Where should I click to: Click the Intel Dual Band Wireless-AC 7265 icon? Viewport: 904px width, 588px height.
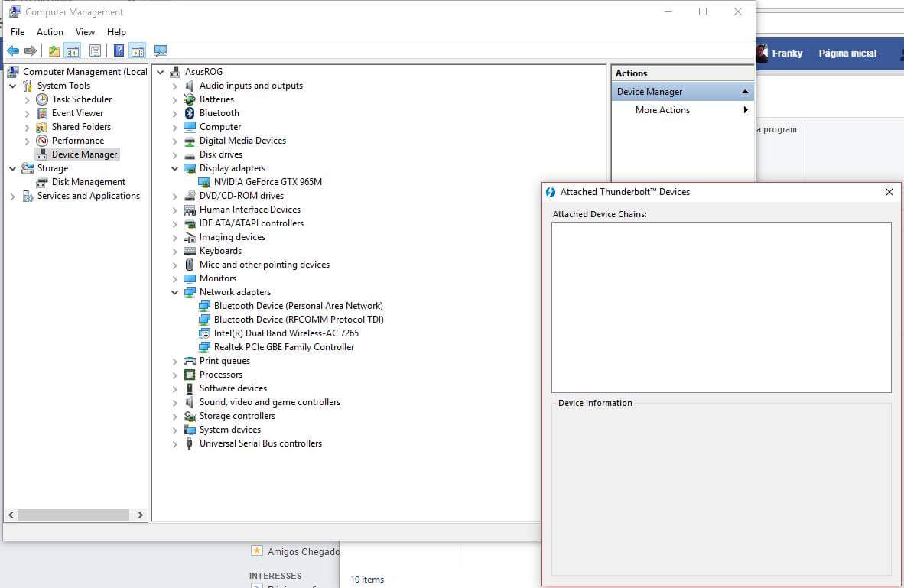point(204,333)
